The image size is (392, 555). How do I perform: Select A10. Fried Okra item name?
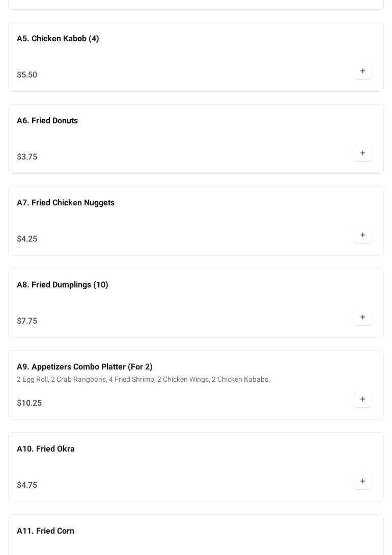click(x=46, y=449)
